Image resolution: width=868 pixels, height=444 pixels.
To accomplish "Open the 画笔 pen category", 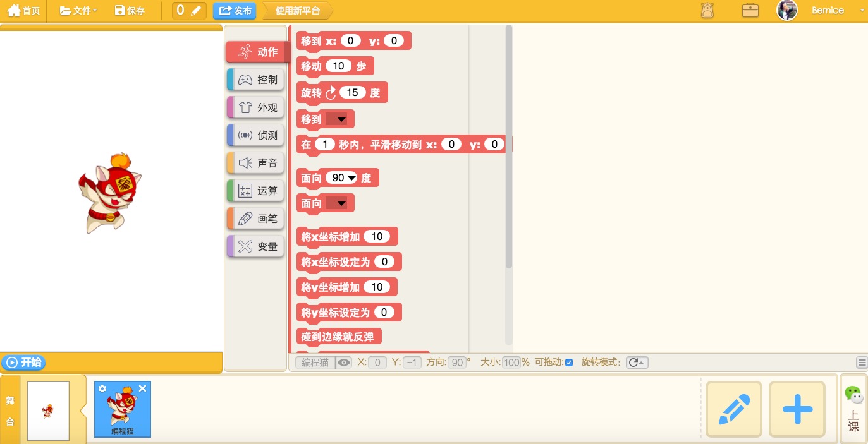I will [255, 219].
